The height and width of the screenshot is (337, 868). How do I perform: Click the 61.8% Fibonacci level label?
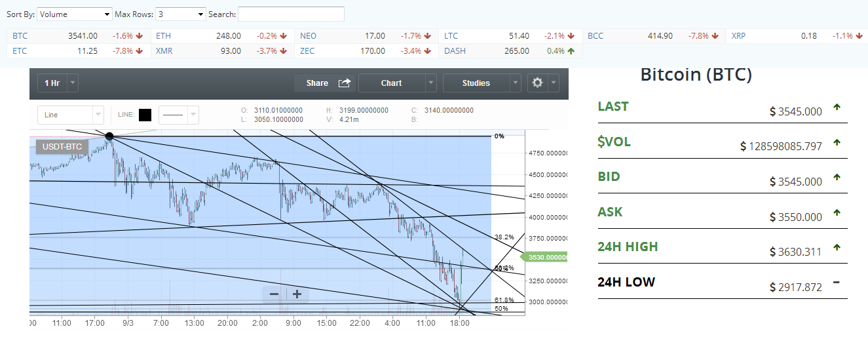point(504,300)
